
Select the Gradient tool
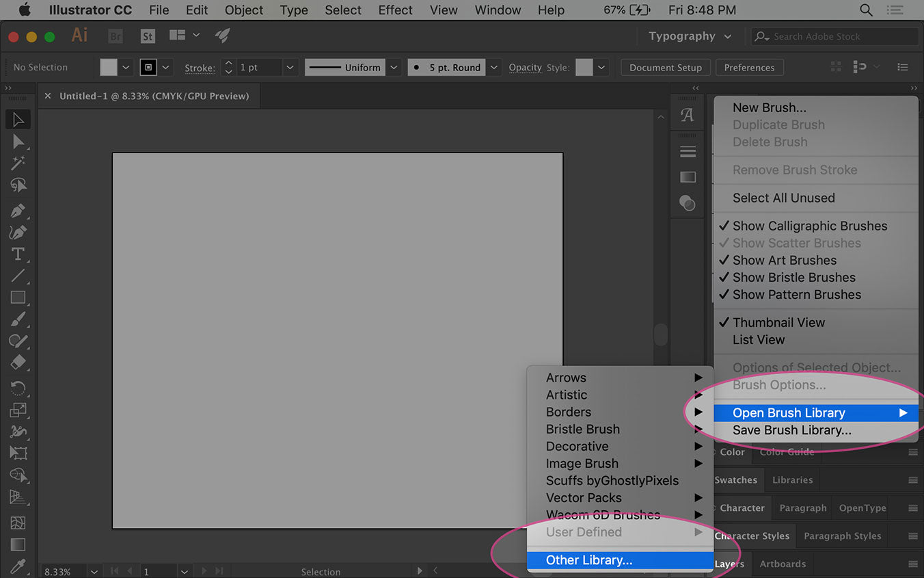pyautogui.click(x=18, y=544)
